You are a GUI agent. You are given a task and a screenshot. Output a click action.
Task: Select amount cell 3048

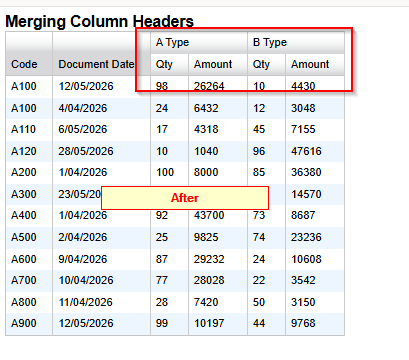click(x=315, y=108)
